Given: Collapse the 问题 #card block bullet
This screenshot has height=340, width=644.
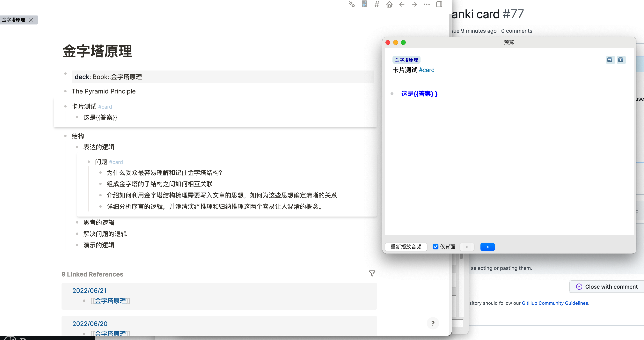Looking at the screenshot, I should 89,162.
